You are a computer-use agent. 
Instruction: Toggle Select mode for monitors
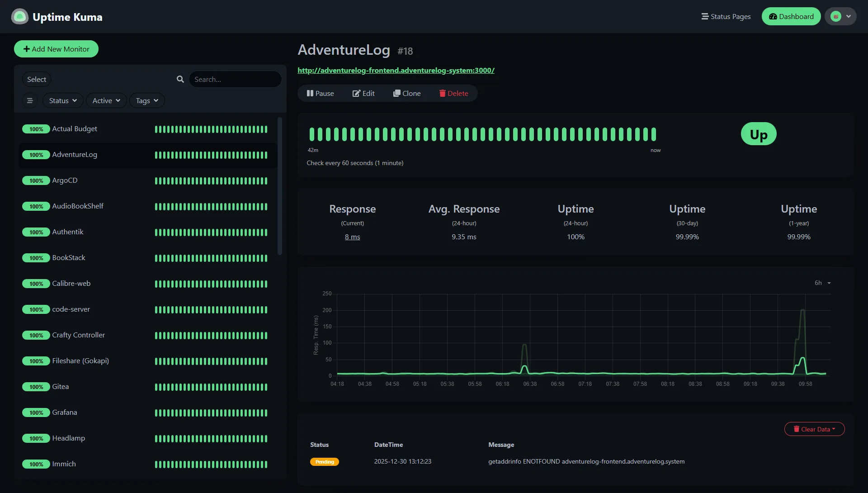point(37,79)
